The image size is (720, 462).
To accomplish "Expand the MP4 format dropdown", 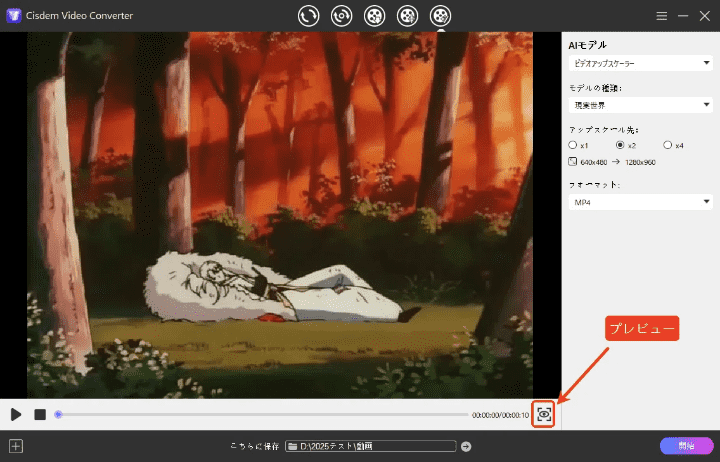I will pyautogui.click(x=639, y=202).
